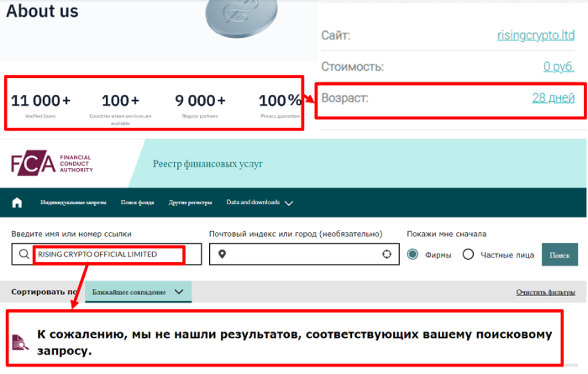The image size is (588, 374).
Task: Open Индивидуальные запреты menu item
Action: coord(73,203)
